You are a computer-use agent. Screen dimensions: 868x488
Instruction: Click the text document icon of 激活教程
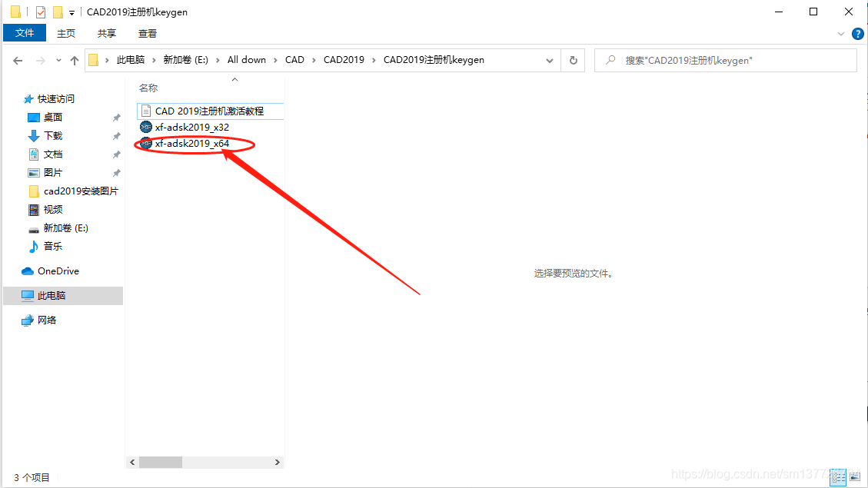pyautogui.click(x=146, y=111)
